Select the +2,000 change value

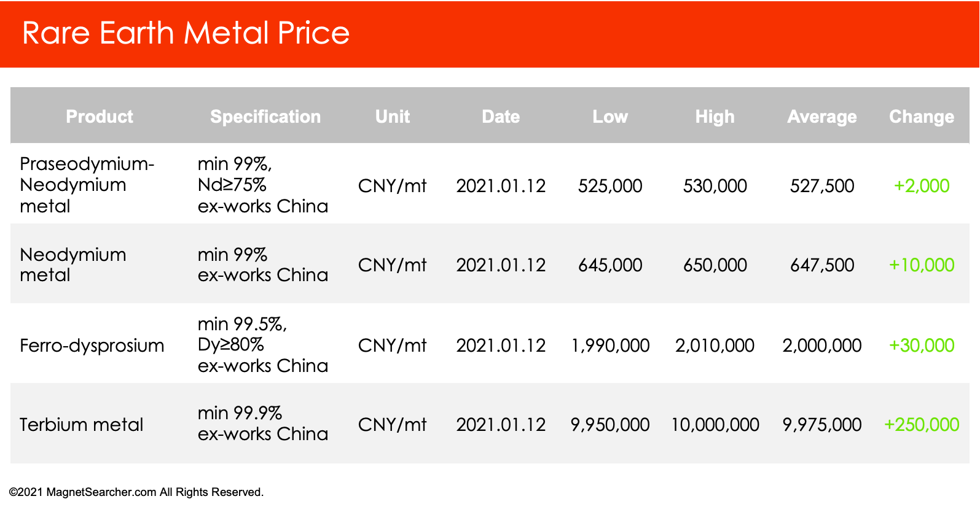pyautogui.click(x=922, y=186)
